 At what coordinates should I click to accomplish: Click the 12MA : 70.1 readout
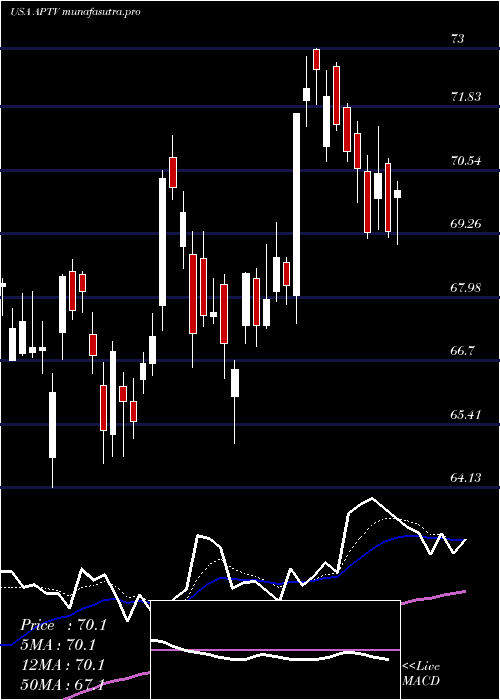tap(63, 664)
